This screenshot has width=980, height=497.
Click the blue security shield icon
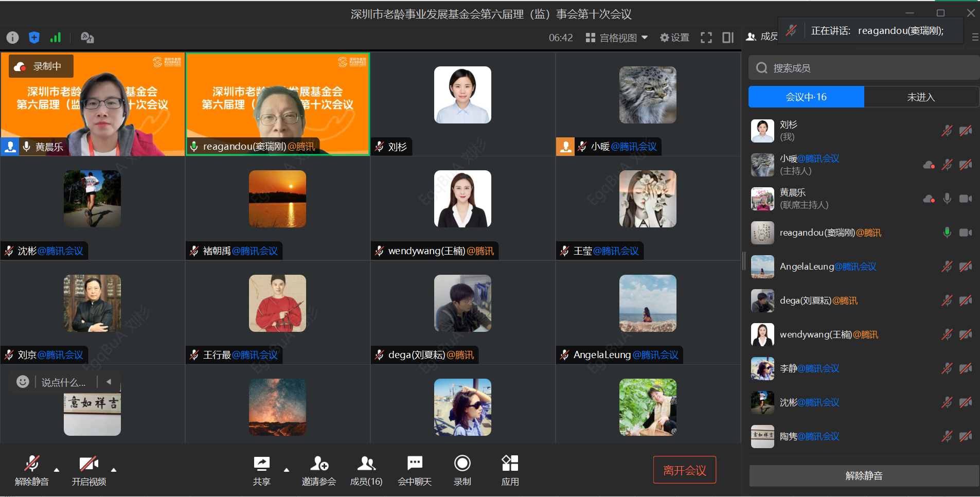point(34,38)
